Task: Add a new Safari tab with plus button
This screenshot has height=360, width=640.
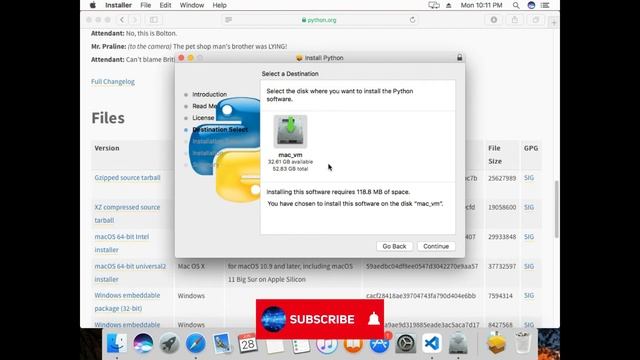Action: tap(554, 23)
